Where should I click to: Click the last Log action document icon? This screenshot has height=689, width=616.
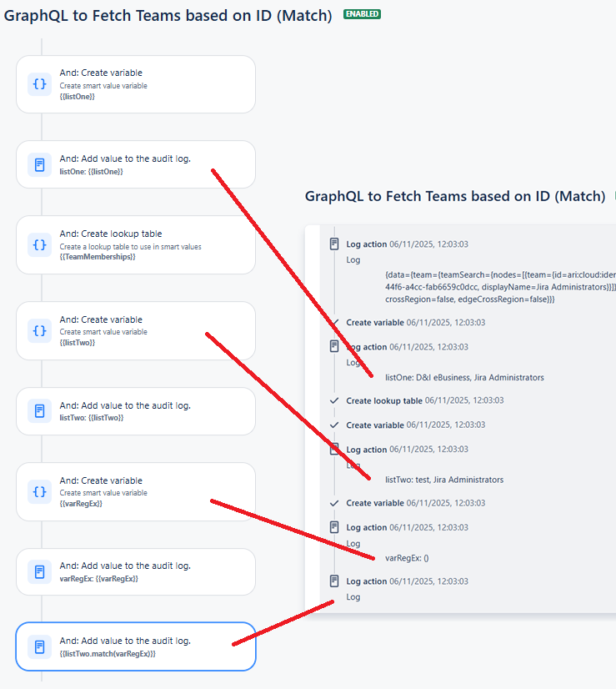tap(334, 581)
